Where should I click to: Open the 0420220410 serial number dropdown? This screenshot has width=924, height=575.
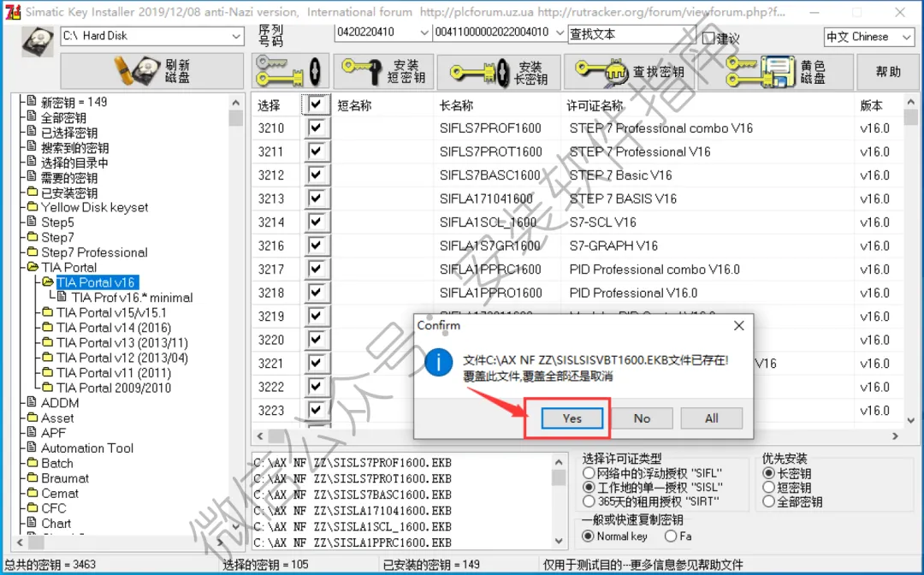coord(423,33)
